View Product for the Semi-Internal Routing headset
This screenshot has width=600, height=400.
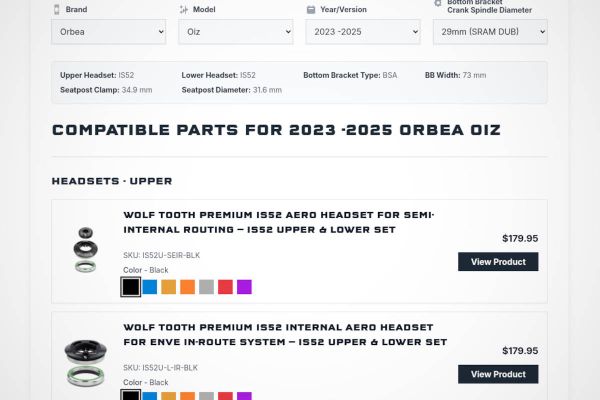(x=498, y=262)
